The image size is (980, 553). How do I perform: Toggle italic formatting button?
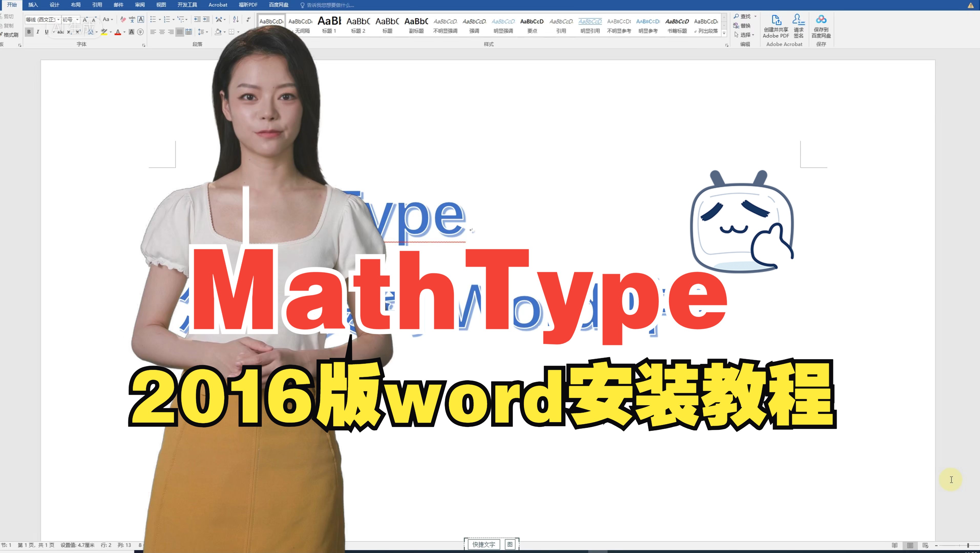pos(38,32)
